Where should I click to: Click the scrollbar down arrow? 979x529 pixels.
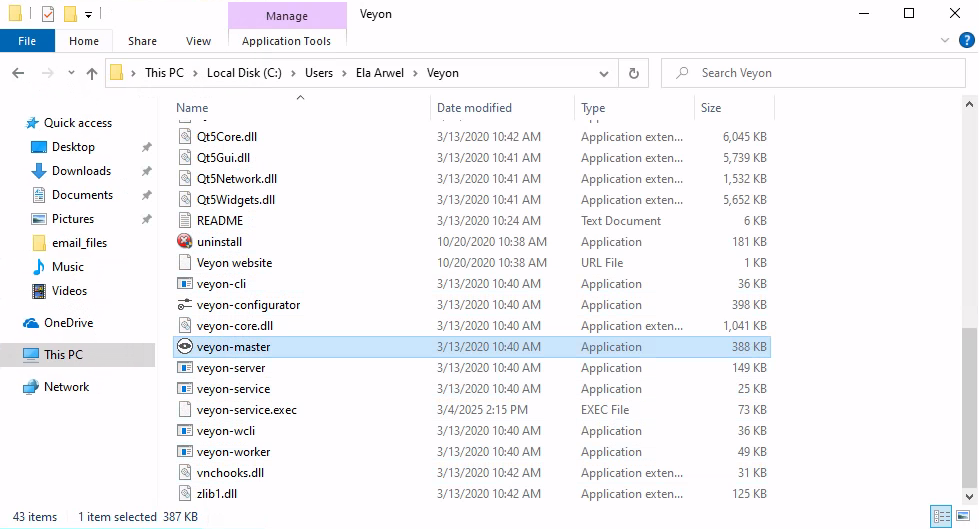tap(969, 497)
